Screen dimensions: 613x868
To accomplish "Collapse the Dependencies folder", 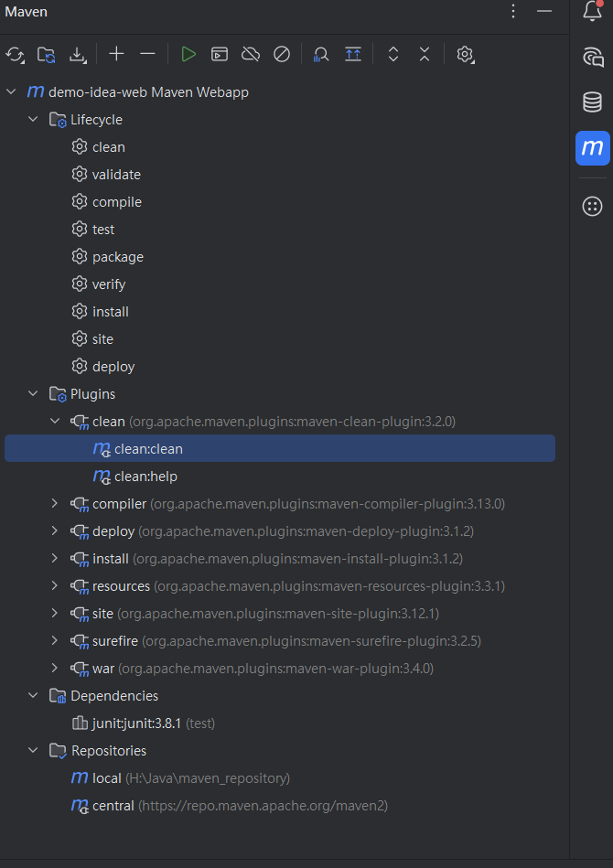I will (x=33, y=695).
